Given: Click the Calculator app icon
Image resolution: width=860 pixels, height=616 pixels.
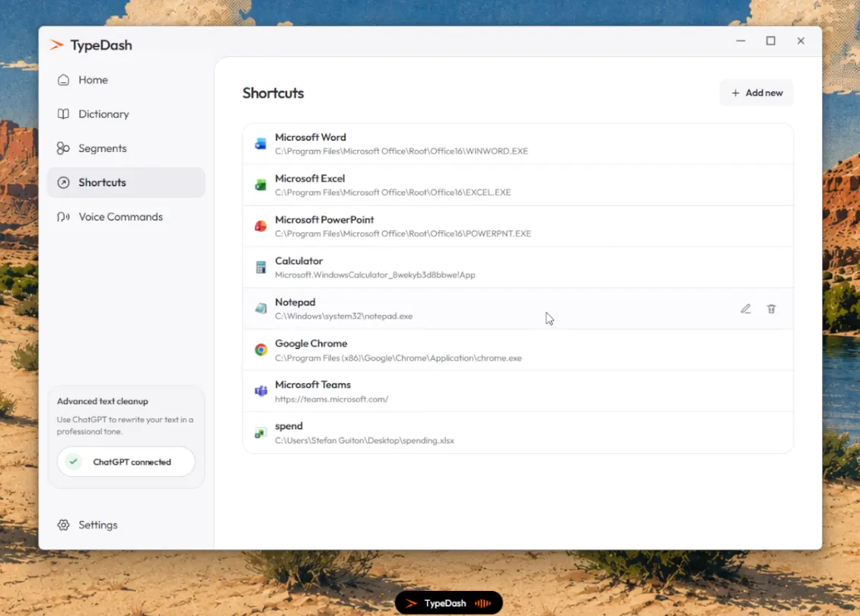Looking at the screenshot, I should [x=260, y=268].
